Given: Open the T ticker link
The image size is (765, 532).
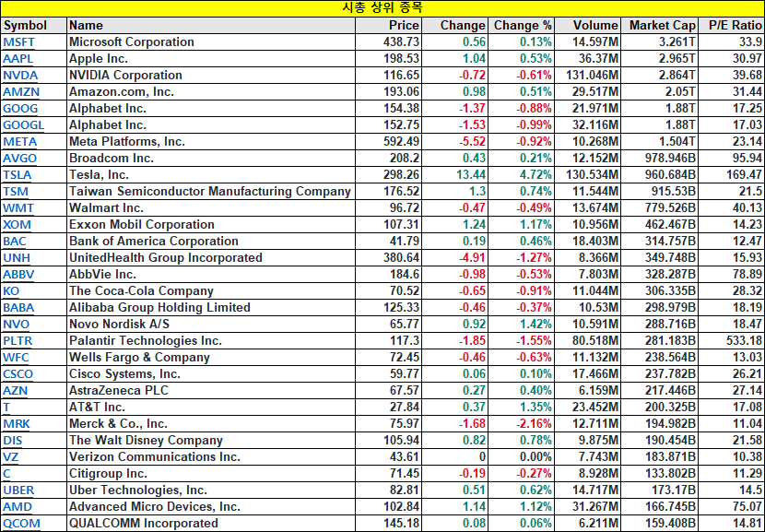Looking at the screenshot, I should (x=6, y=408).
